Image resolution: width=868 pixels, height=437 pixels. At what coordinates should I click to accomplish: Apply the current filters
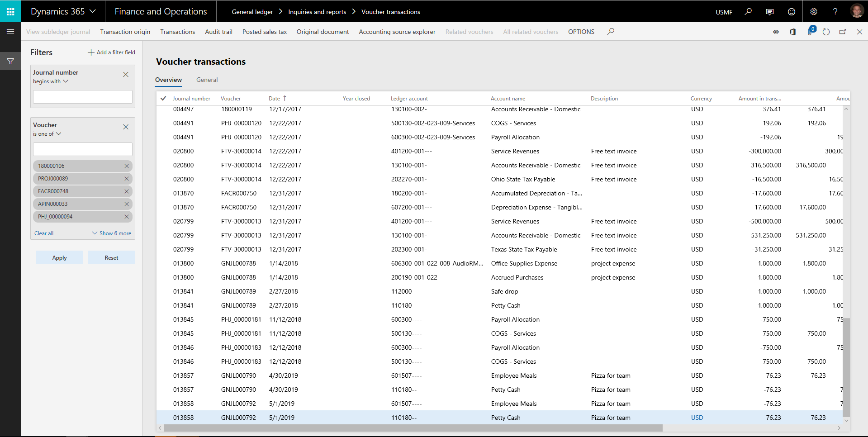coord(59,257)
